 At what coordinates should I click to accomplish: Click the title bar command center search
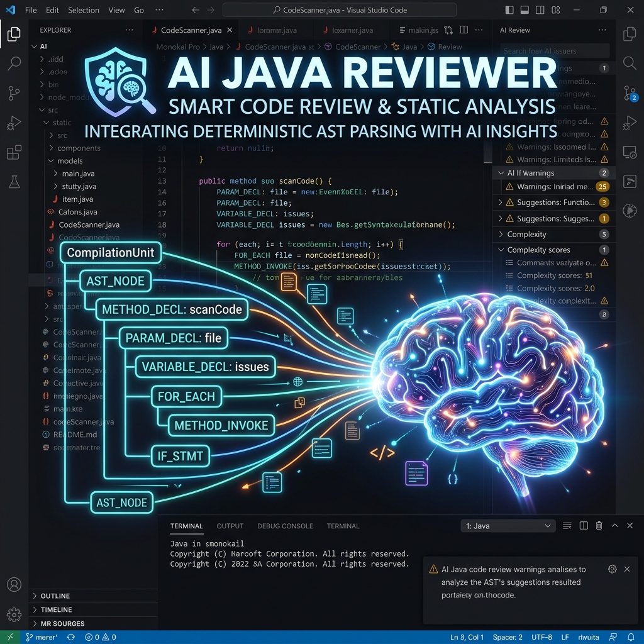pos(340,10)
